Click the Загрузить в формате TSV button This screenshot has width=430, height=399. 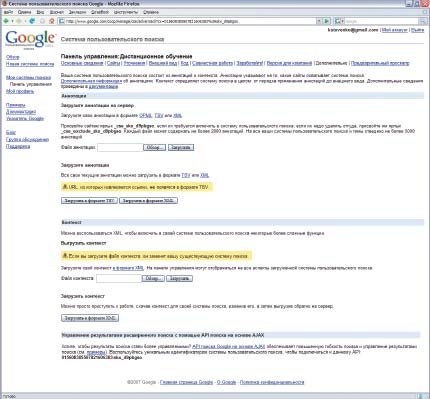(89, 201)
